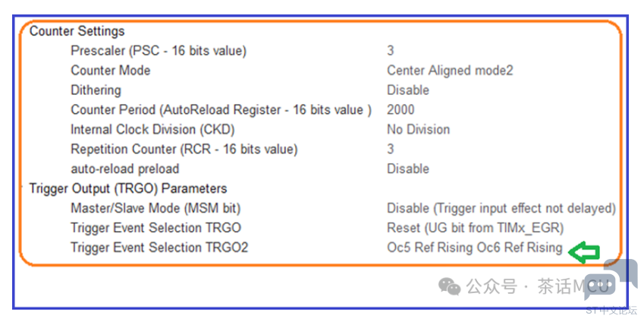
Task: Click the ST中文论坛 watermark link
Action: pos(611,310)
